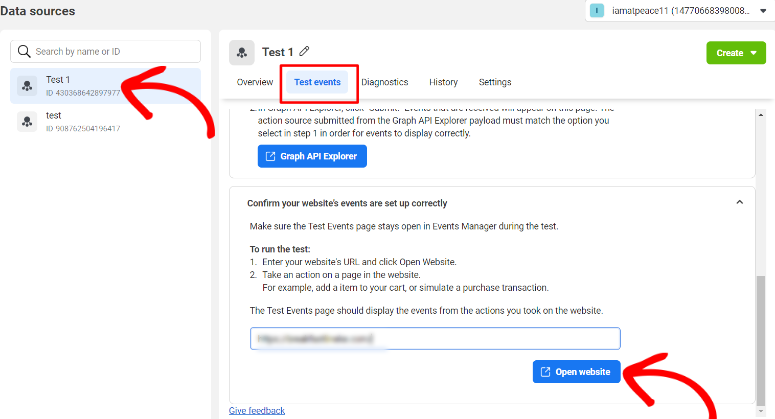This screenshot has width=775, height=419.
Task: Click the pencil edit icon beside Test 1
Action: click(304, 51)
